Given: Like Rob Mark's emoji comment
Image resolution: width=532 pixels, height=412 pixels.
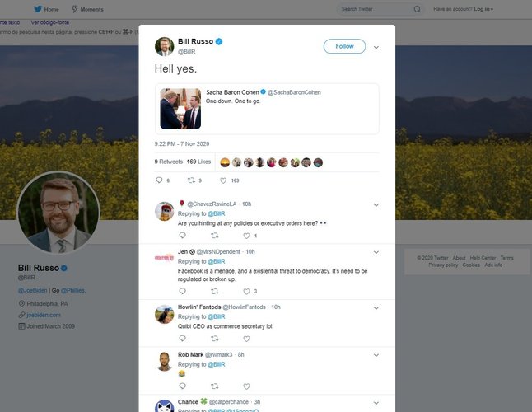Looking at the screenshot, I should coord(246,386).
